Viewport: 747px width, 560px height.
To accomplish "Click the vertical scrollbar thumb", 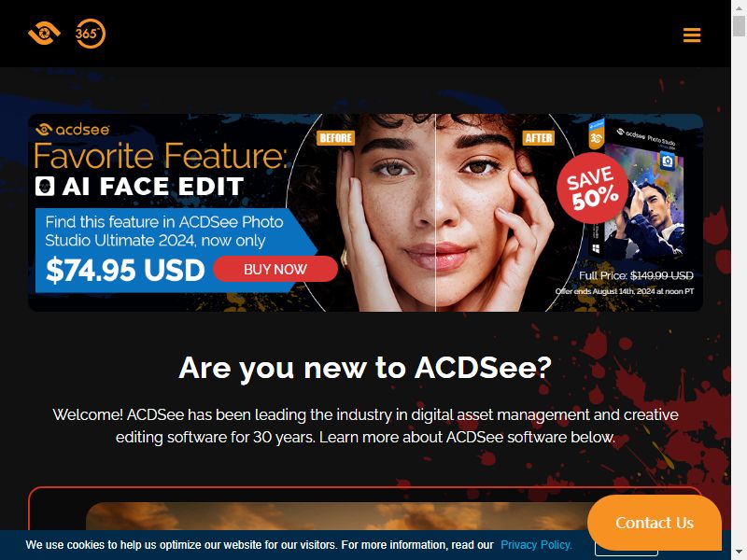I will click(x=739, y=26).
